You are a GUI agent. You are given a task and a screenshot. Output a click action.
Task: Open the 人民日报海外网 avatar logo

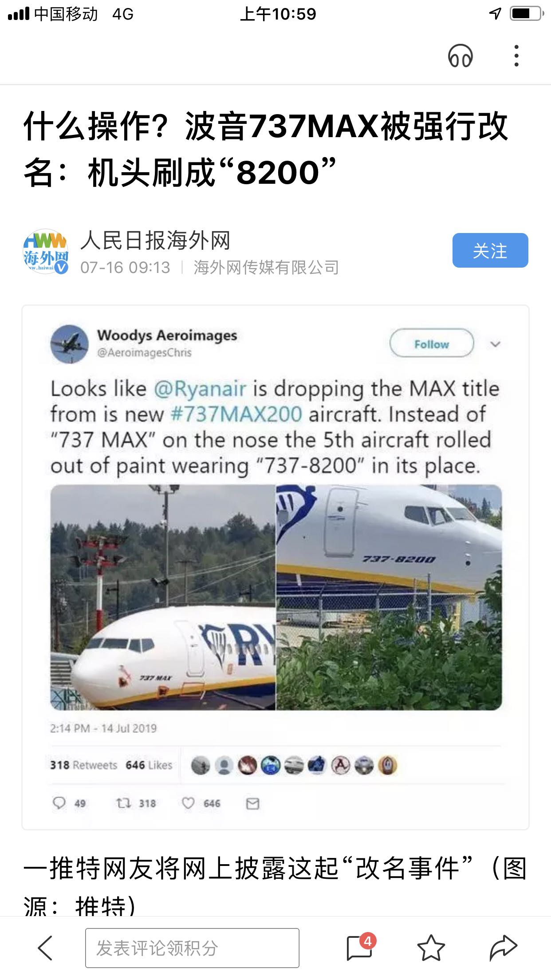(x=45, y=251)
